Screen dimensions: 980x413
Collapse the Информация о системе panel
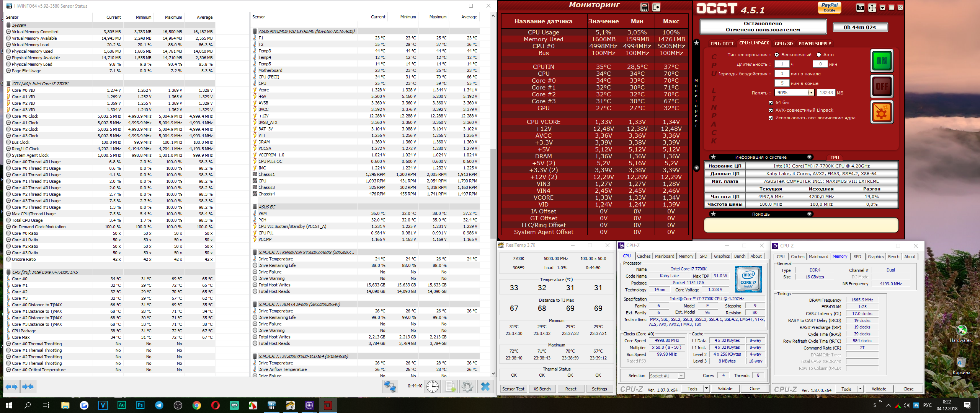coord(809,157)
